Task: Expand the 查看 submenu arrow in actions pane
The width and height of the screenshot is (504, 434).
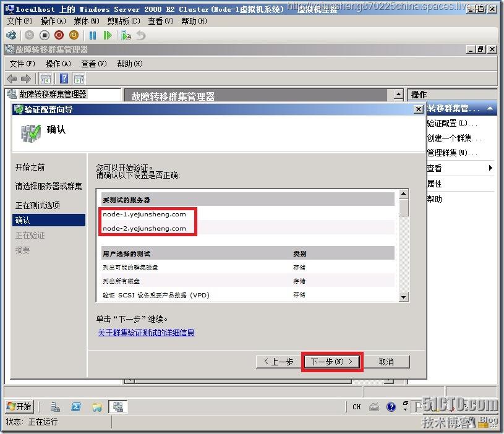Action: 490,168
